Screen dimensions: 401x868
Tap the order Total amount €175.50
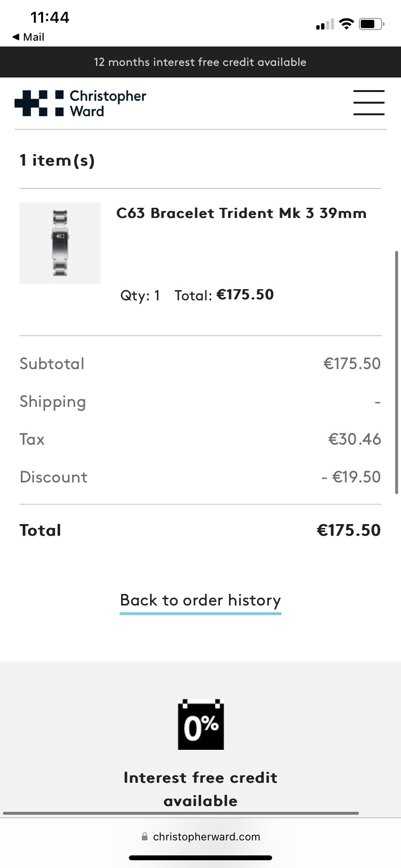[348, 530]
